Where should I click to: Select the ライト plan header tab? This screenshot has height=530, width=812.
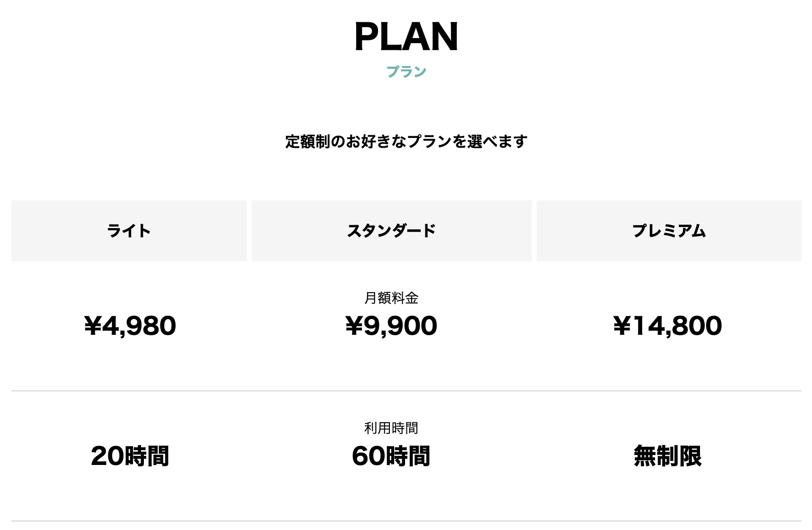[129, 231]
